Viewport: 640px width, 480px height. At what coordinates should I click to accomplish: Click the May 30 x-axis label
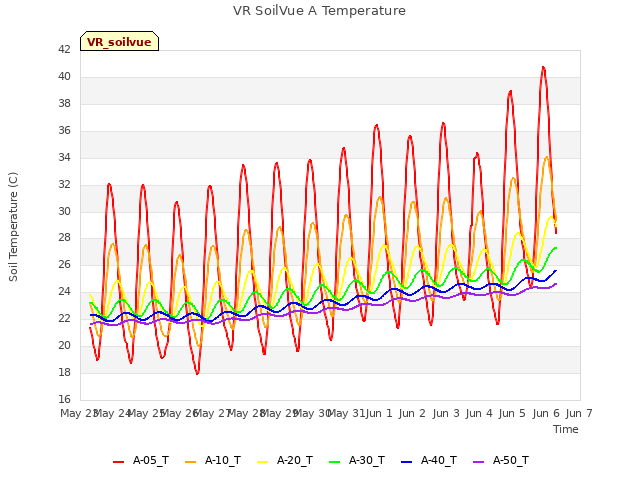coord(312,413)
